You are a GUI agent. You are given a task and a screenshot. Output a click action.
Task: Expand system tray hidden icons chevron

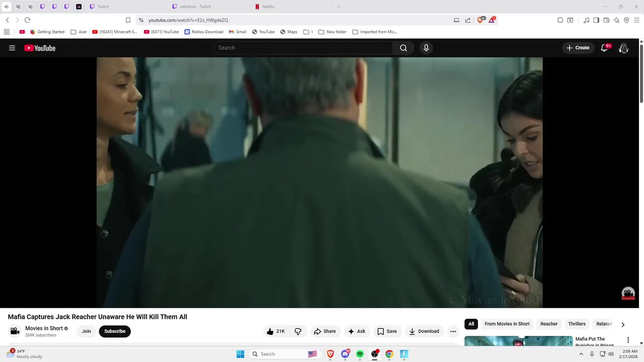[x=581, y=354]
